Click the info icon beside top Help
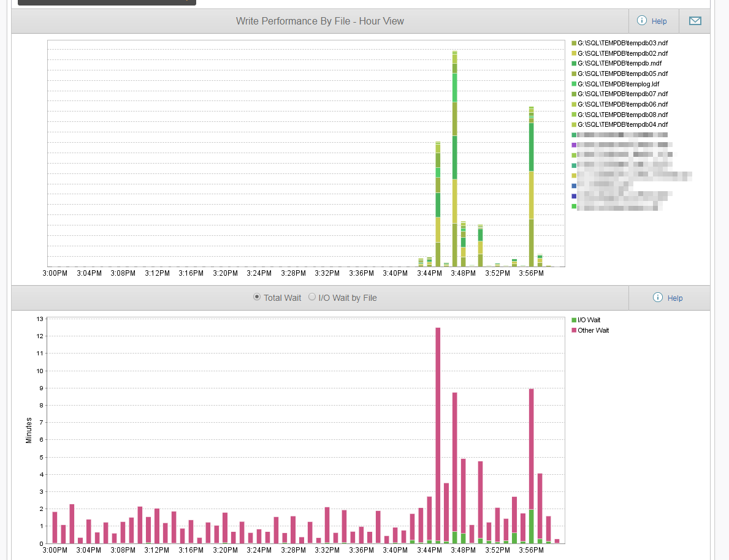The height and width of the screenshot is (560, 729). pos(641,20)
